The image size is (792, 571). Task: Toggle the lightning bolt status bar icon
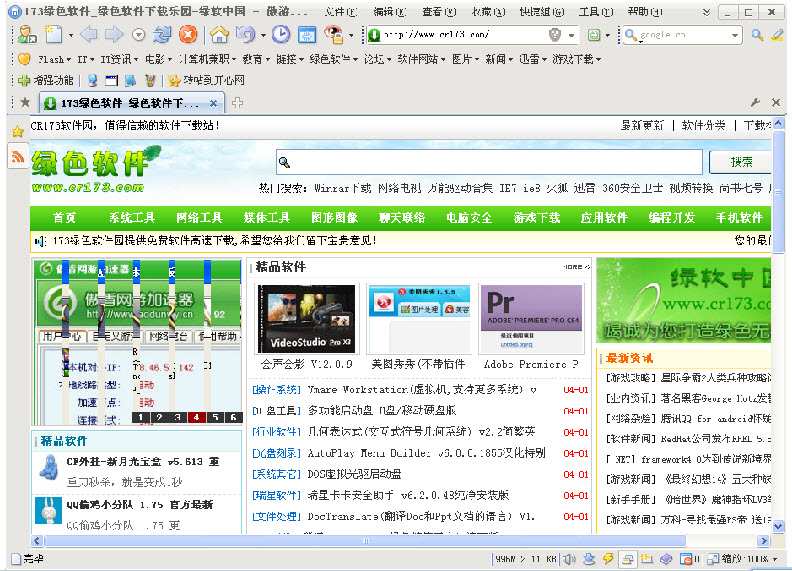[606, 558]
